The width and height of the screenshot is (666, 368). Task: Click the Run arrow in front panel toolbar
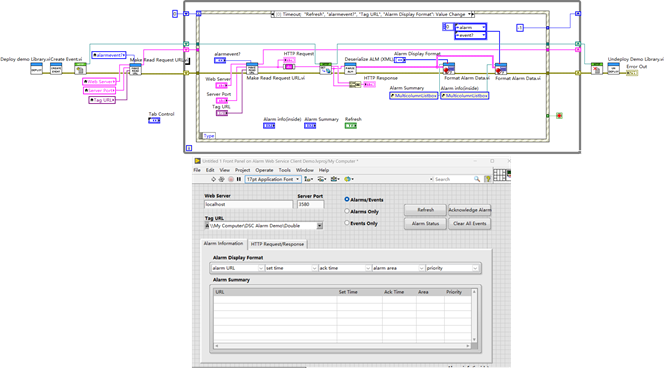(x=213, y=179)
